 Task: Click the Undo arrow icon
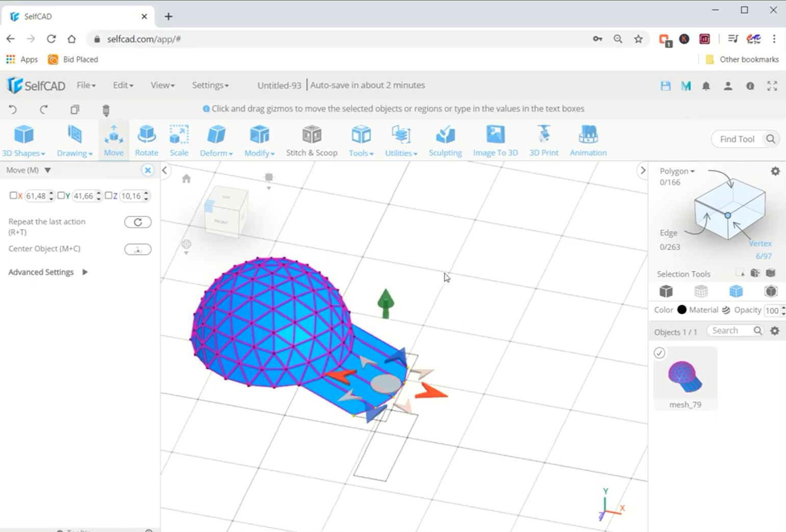tap(13, 109)
